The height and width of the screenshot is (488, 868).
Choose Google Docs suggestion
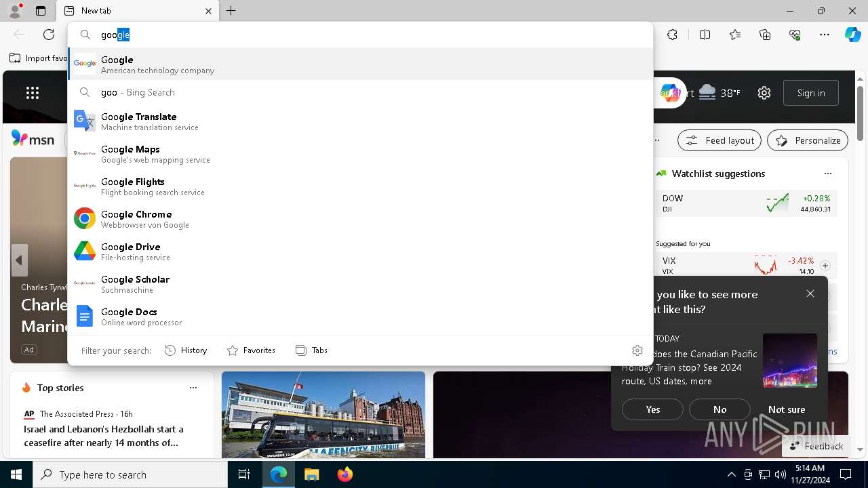(360, 317)
